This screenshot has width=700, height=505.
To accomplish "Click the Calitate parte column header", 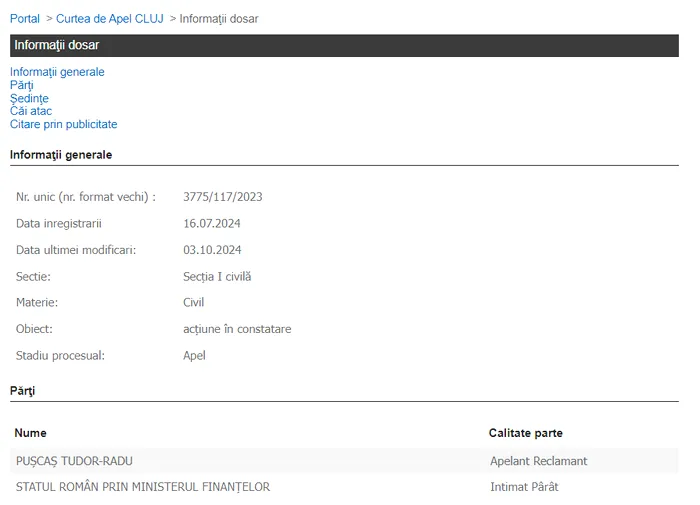I will 525,433.
